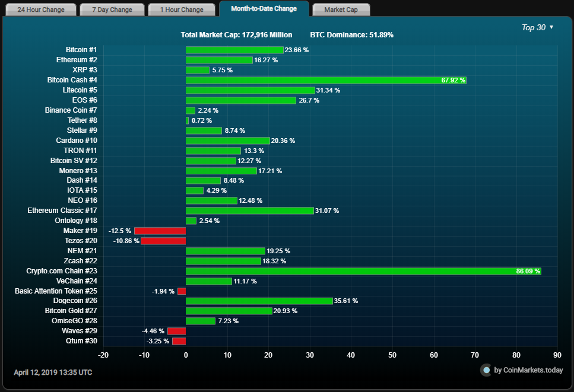Click the red Qtum #30 bar
Screen dimensions: 574x392
point(179,341)
